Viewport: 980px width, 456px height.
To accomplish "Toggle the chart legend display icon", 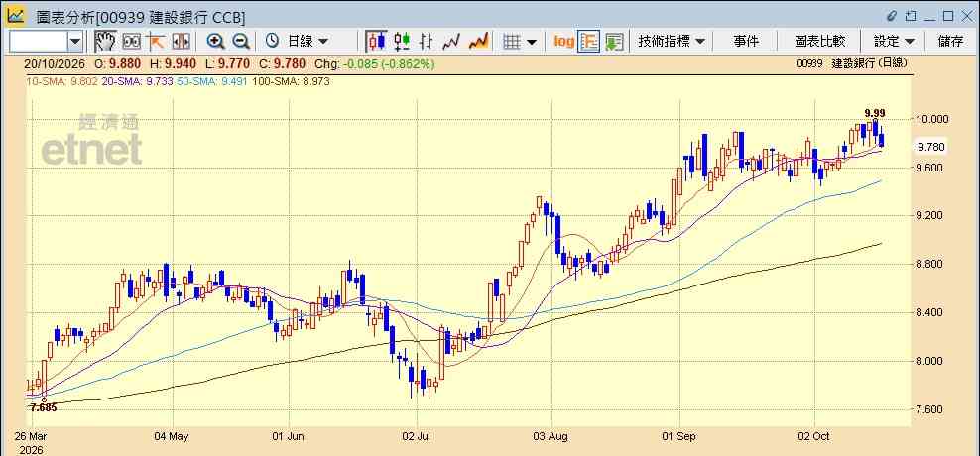I will tap(589, 42).
